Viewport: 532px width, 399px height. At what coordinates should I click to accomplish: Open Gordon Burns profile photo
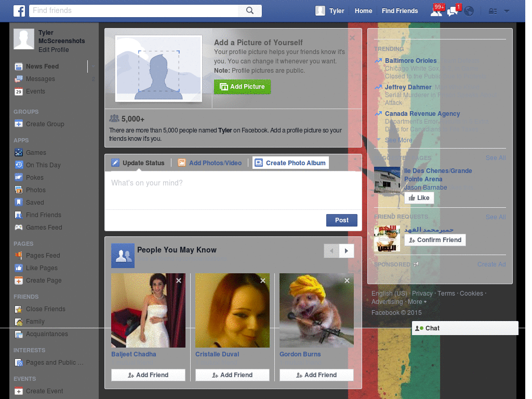pos(316,311)
